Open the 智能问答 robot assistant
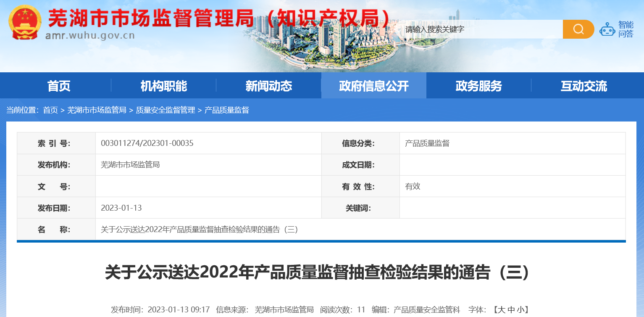 [x=617, y=29]
